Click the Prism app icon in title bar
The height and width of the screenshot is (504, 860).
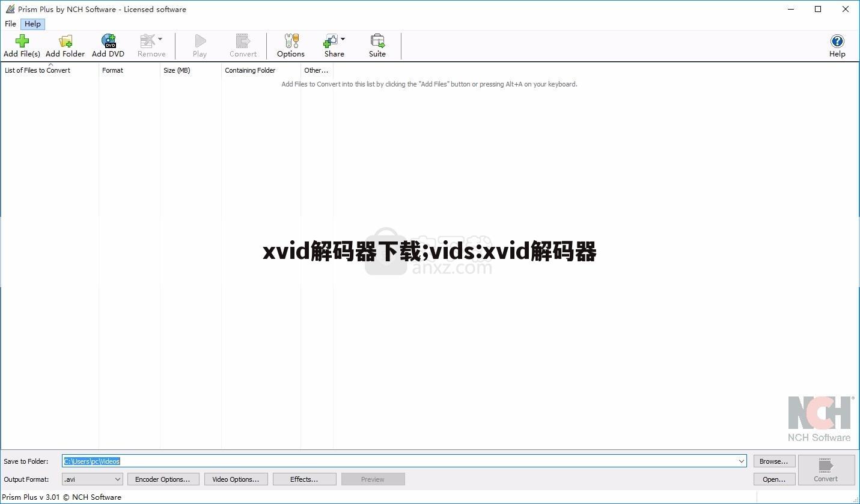tap(10, 9)
